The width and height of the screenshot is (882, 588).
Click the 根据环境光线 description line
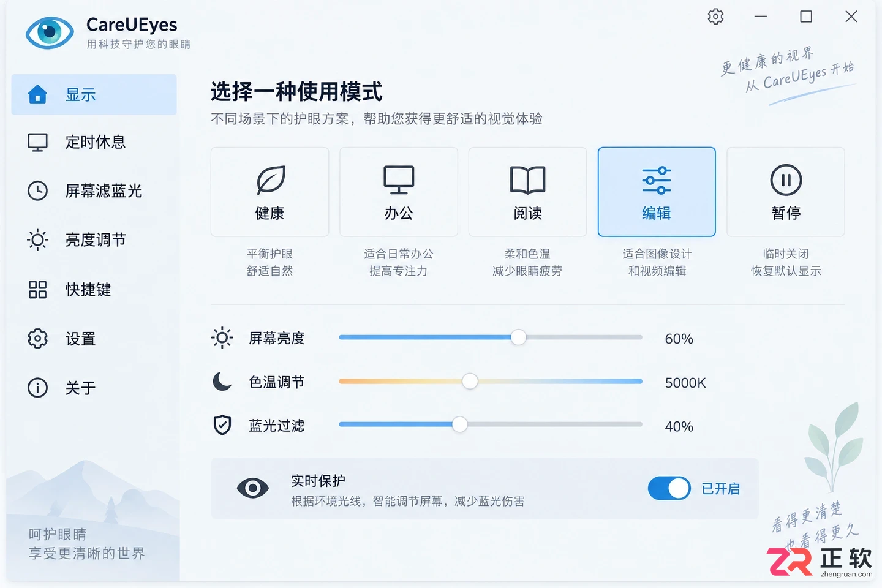click(408, 501)
